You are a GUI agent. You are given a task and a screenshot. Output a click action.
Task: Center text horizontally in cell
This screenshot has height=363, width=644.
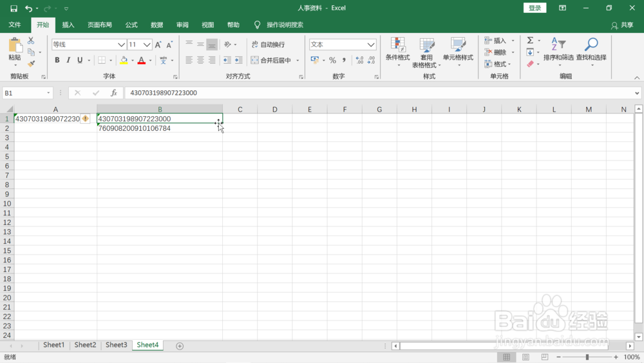(200, 61)
